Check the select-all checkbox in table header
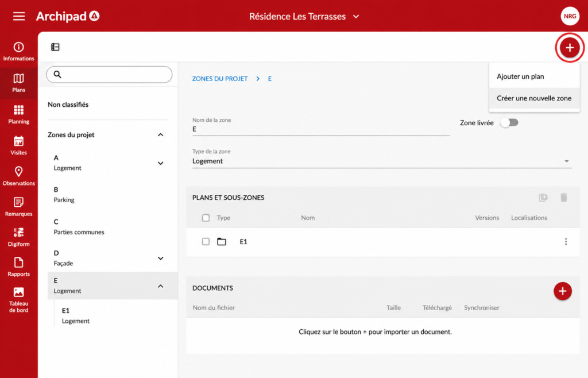Viewport: 588px width, 378px height. point(206,218)
